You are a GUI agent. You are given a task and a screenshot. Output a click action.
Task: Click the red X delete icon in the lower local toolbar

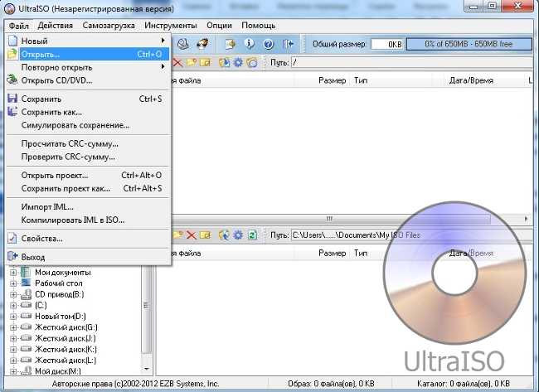191,235
